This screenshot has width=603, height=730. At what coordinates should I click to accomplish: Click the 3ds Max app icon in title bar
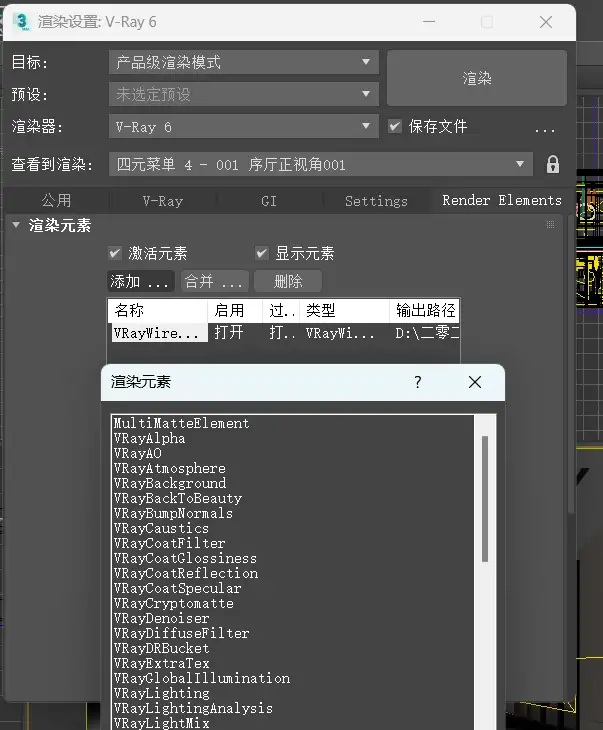click(21, 22)
